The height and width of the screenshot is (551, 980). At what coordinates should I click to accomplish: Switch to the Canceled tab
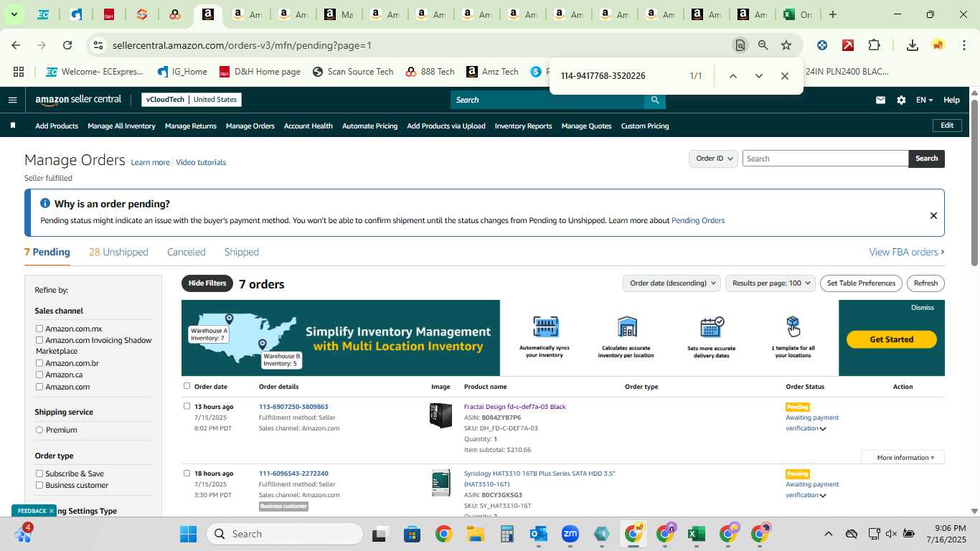(187, 252)
